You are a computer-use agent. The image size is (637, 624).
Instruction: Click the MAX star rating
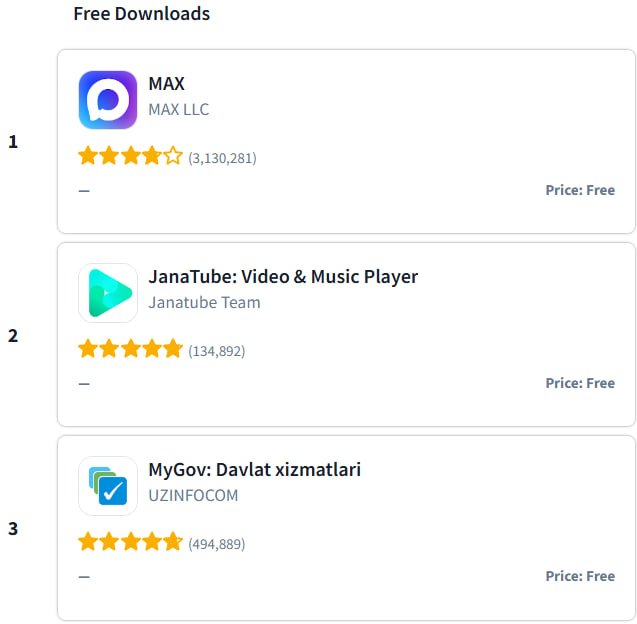pos(130,157)
